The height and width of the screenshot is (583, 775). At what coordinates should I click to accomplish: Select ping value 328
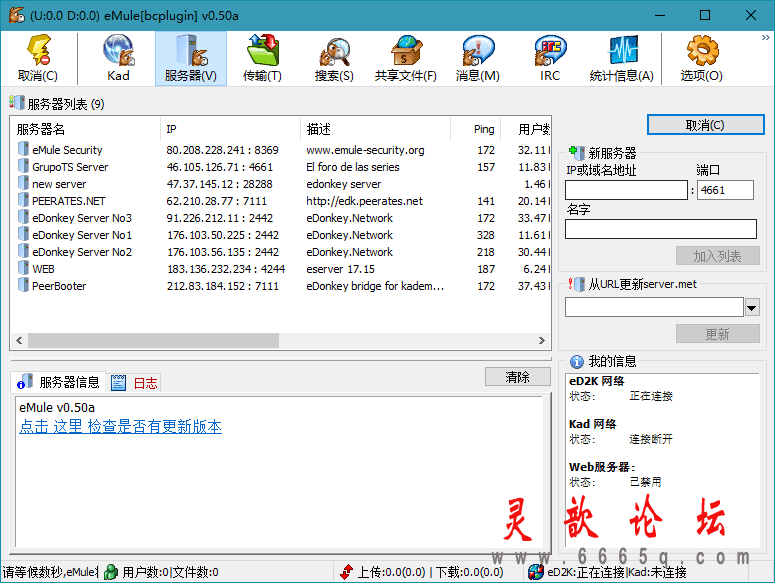pos(486,235)
